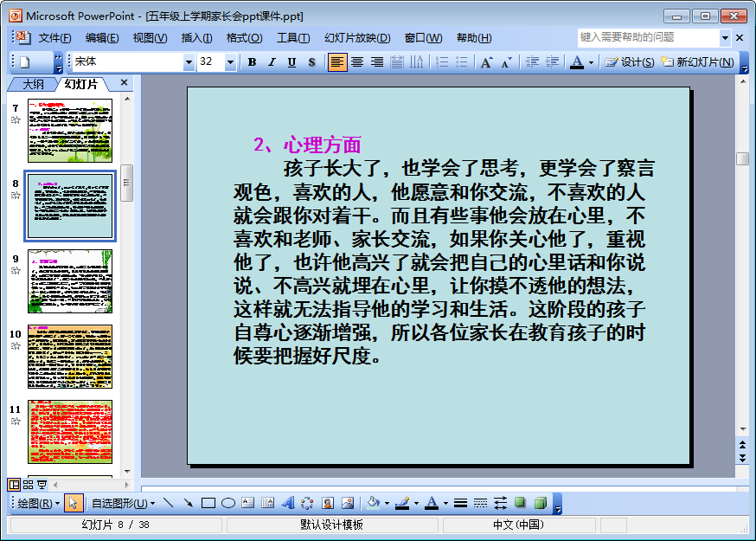Image resolution: width=756 pixels, height=541 pixels.
Task: Open the 编辑(E) menu
Action: click(x=102, y=38)
